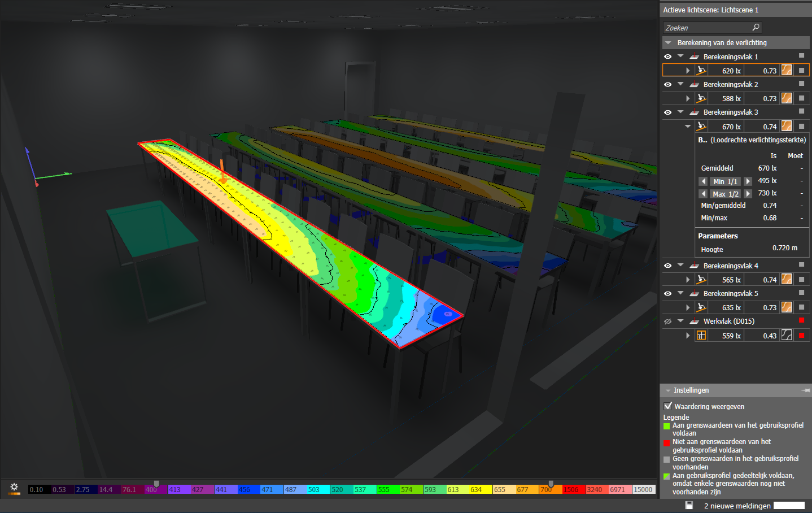Step to next Max point with right arrow
This screenshot has width=812, height=513.
(x=748, y=194)
